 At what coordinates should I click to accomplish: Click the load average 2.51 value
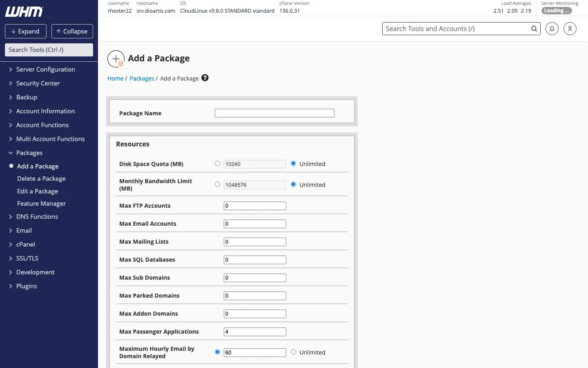pyautogui.click(x=498, y=11)
